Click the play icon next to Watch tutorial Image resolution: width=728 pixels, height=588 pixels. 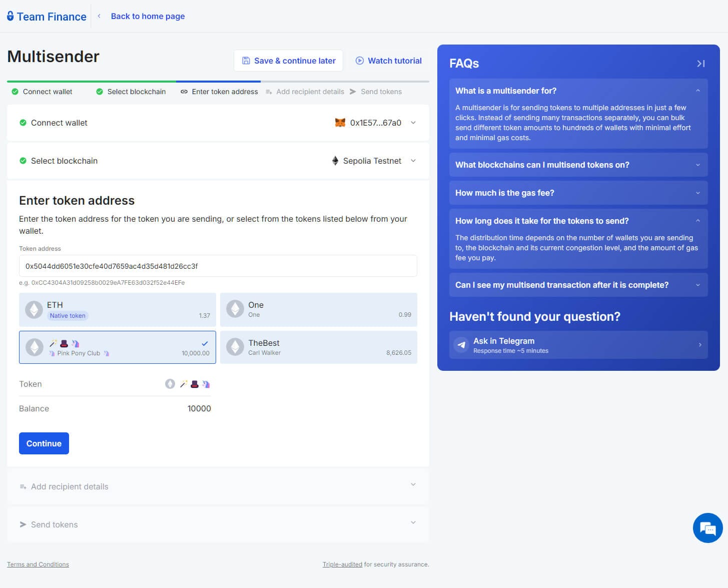[359, 60]
